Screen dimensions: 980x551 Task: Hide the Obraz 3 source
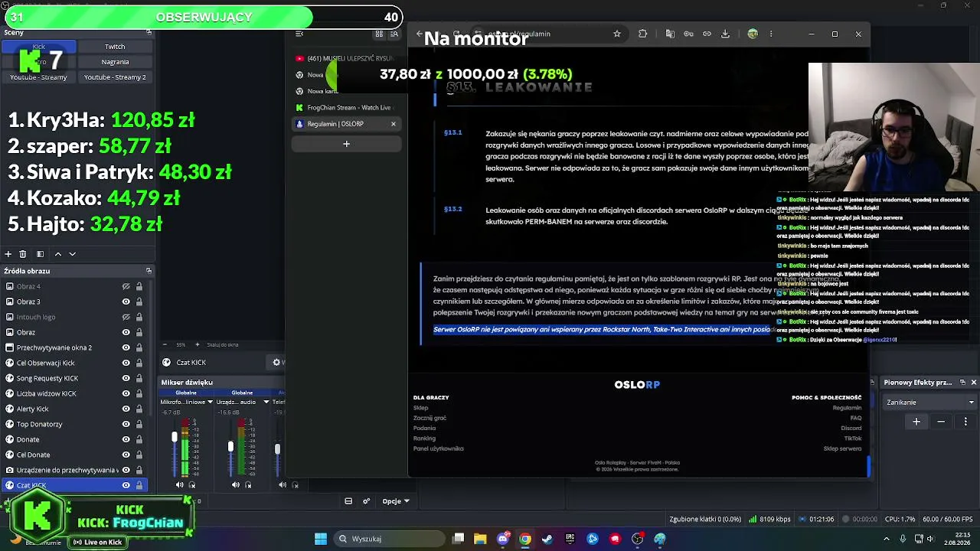pyautogui.click(x=126, y=302)
